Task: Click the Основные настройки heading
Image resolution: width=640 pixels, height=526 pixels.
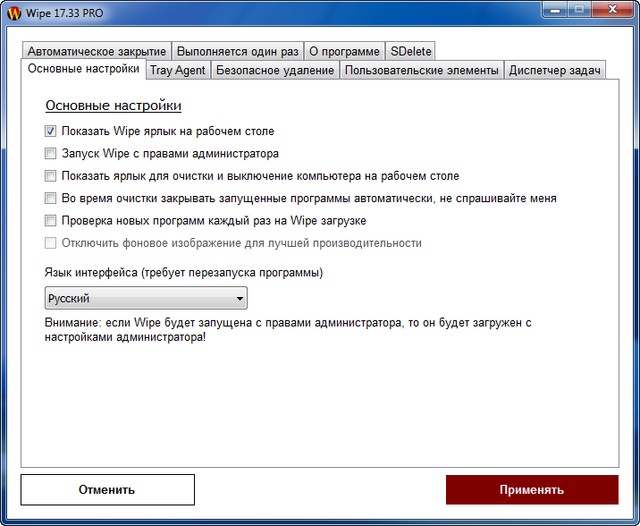Action: click(113, 105)
